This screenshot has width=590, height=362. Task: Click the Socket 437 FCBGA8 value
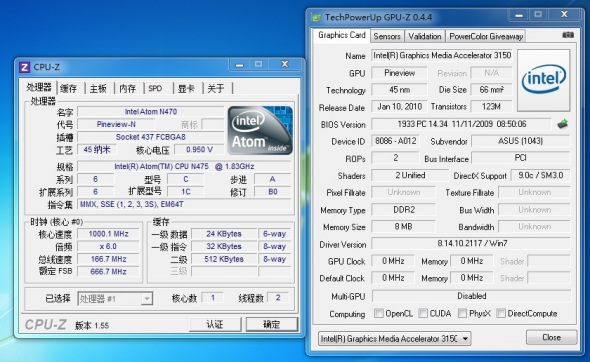point(151,137)
